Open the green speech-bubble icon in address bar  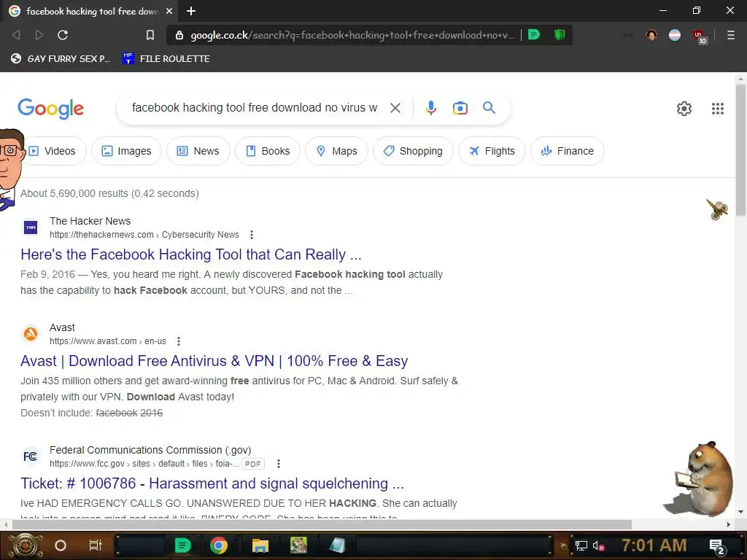point(534,34)
